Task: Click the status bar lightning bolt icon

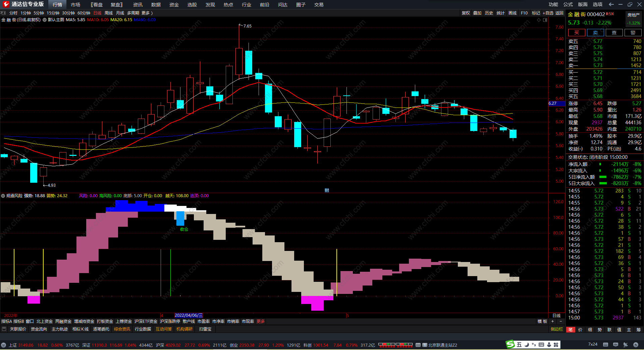Action: point(636,345)
